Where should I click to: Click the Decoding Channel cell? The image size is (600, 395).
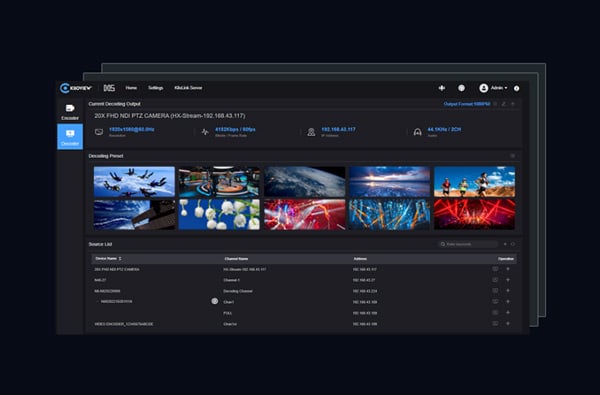[238, 291]
